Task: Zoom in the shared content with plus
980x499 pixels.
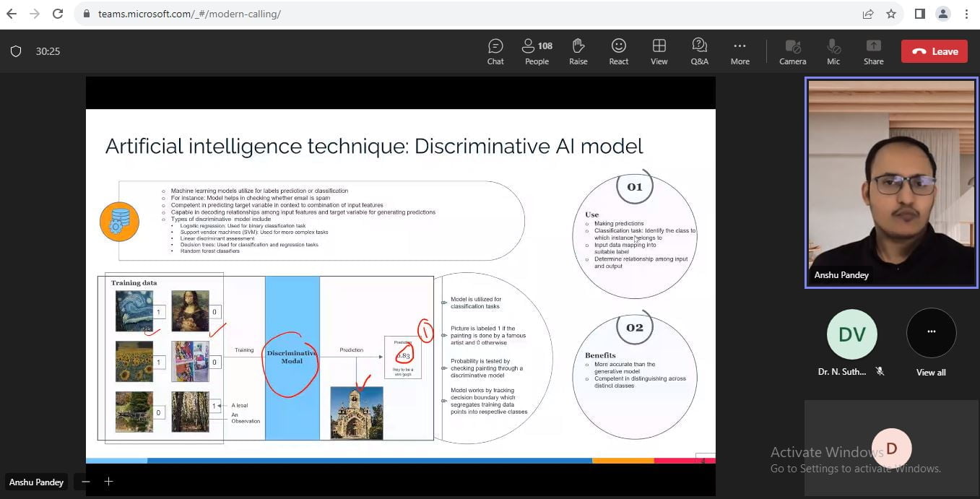Action: pyautogui.click(x=108, y=482)
